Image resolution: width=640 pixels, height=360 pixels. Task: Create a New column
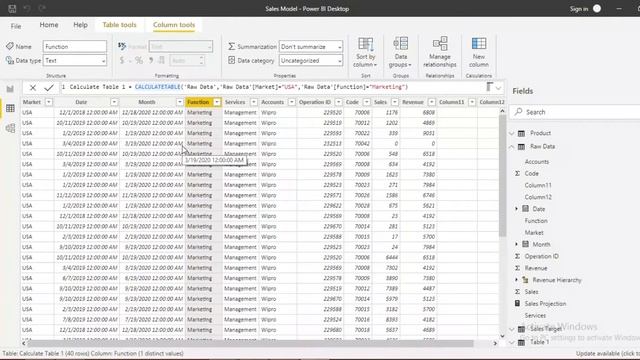click(479, 52)
